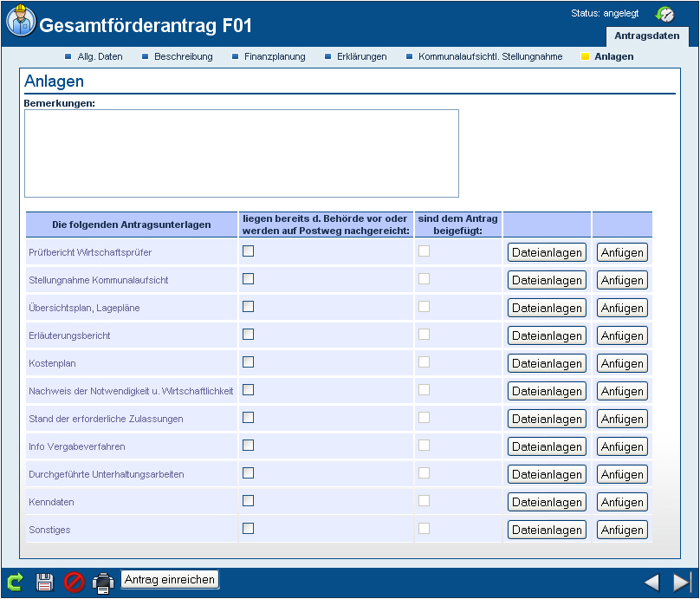Switch to the Beschreibung section
The width and height of the screenshot is (700, 599).
(184, 56)
